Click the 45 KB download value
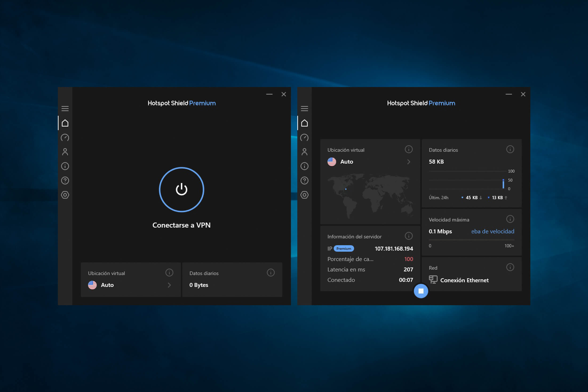 [x=472, y=198]
